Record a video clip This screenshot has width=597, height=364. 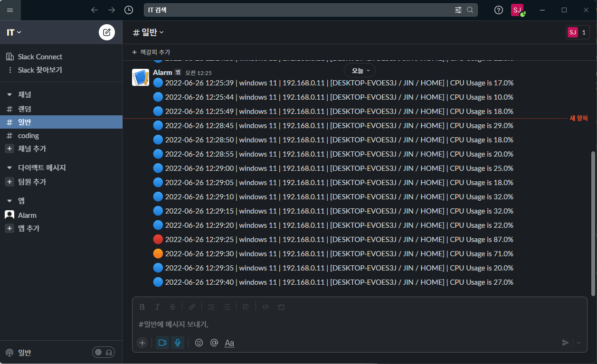(x=162, y=343)
